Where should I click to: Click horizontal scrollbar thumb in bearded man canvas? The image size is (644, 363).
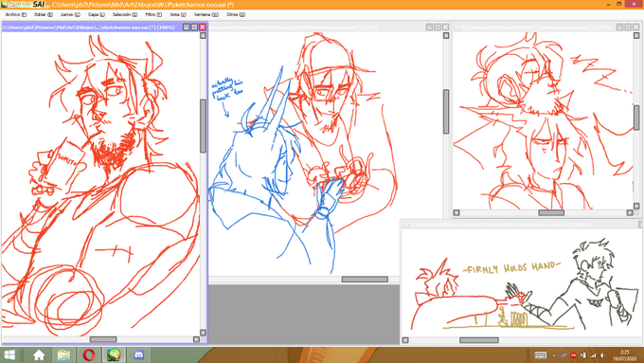pyautogui.click(x=103, y=339)
